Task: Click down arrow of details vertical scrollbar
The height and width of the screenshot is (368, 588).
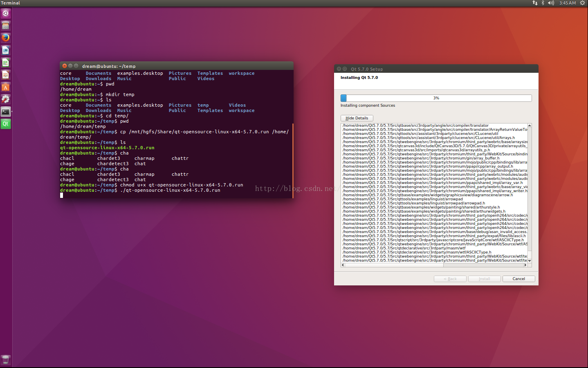Action: (x=530, y=260)
